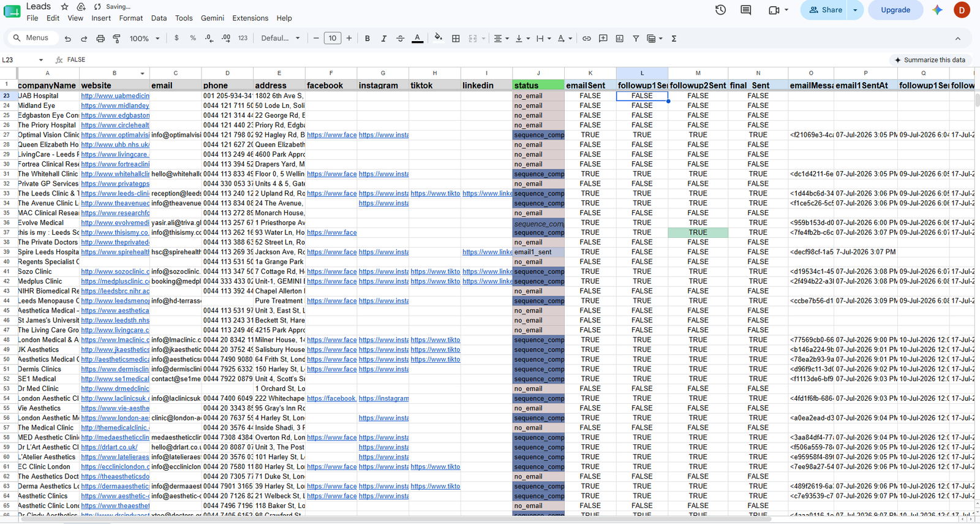This screenshot has width=980, height=524.
Task: Undo the last action
Action: 68,39
